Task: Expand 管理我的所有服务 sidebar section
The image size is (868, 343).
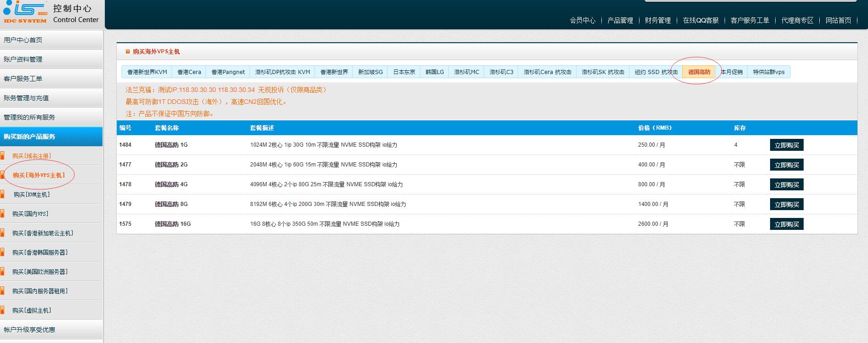Action: tap(51, 117)
